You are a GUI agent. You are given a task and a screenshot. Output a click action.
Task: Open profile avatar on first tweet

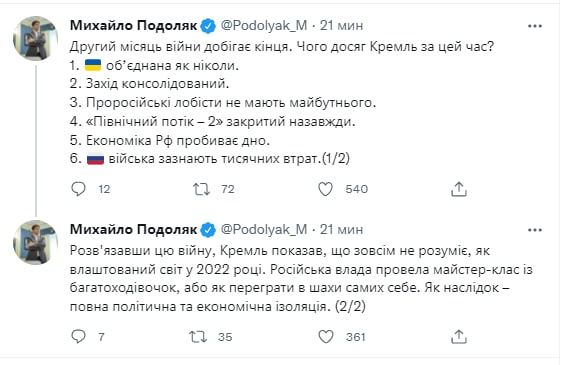(35, 38)
